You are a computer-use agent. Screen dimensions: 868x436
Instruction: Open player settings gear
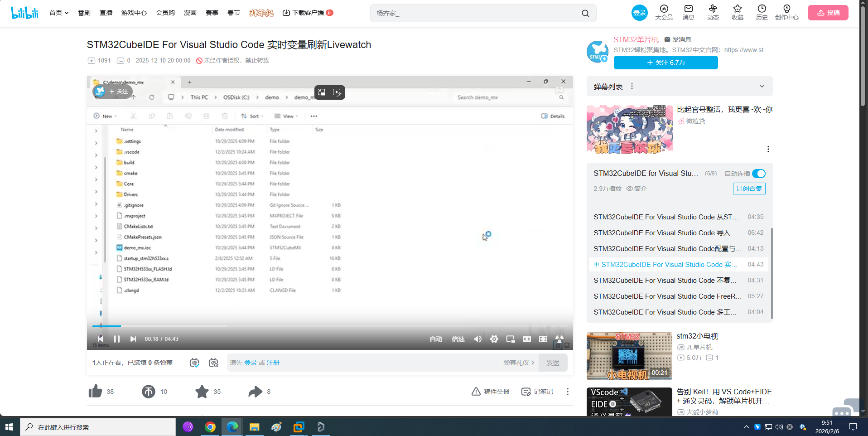point(494,339)
